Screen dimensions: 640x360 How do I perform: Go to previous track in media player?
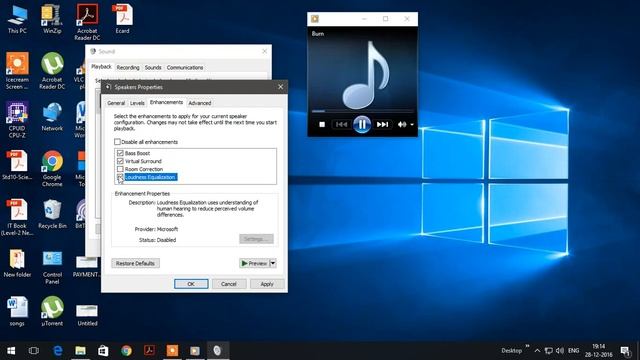(x=341, y=124)
